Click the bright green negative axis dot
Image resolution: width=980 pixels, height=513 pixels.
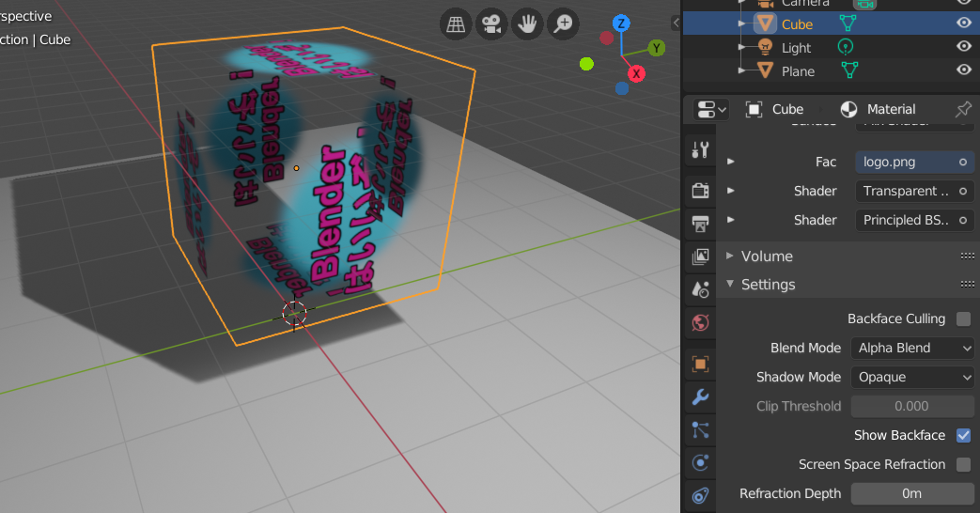(x=586, y=64)
